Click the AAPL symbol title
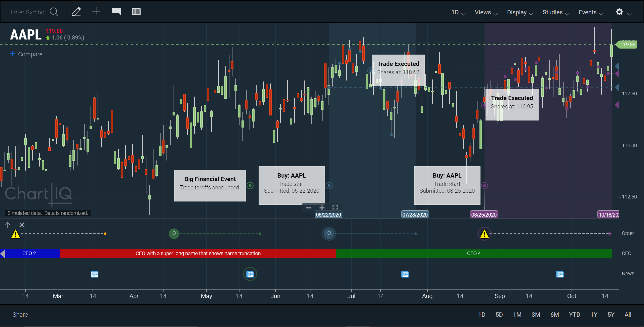 pyautogui.click(x=26, y=35)
